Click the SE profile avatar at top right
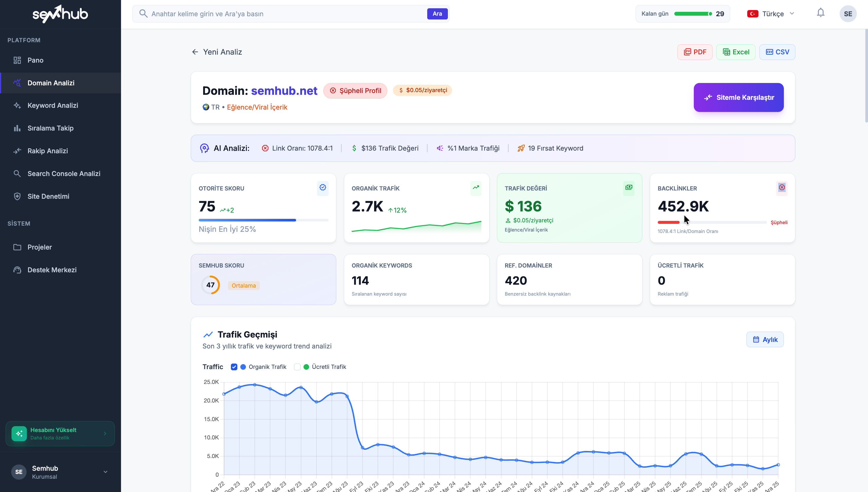 click(848, 14)
